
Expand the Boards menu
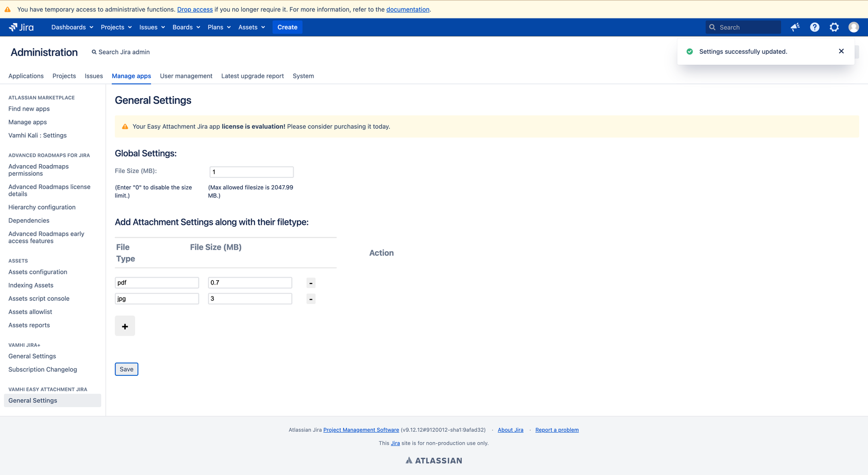(x=186, y=27)
